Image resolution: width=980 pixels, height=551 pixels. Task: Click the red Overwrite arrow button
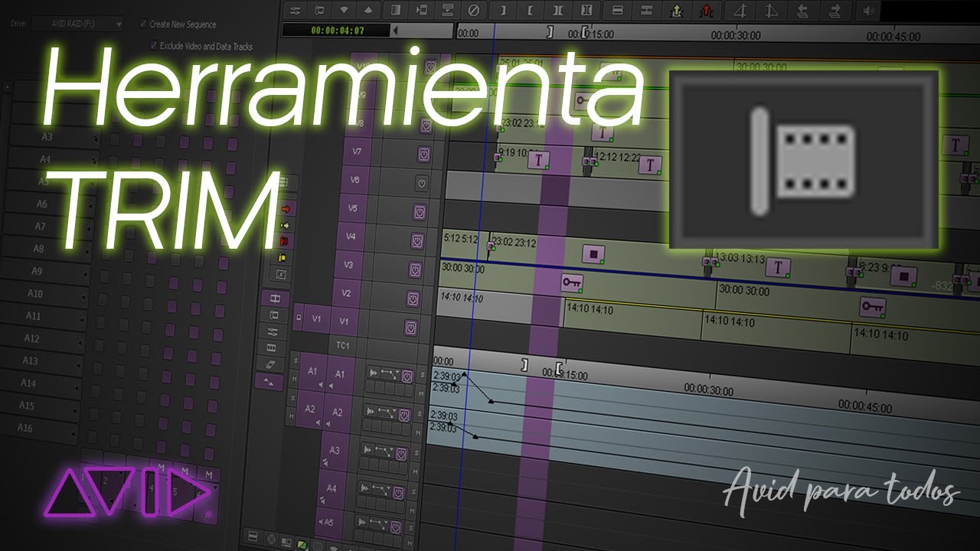(705, 11)
